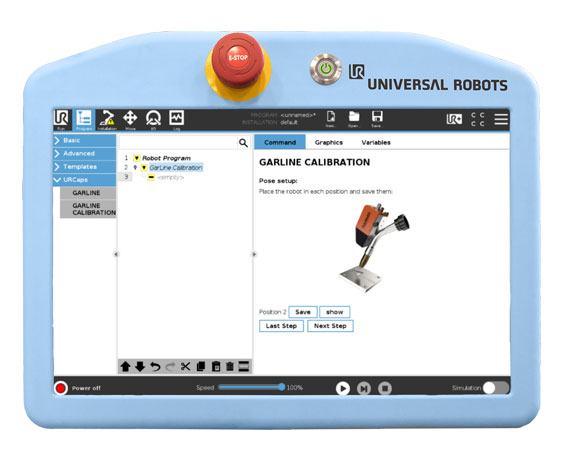Screen dimensions: 563x463
Task: Click the trash delete icon
Action: click(230, 367)
